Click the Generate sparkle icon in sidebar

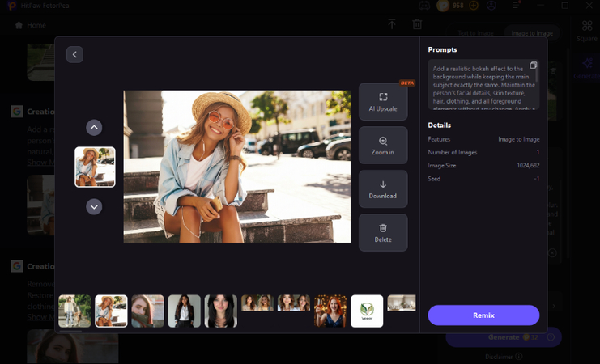tap(587, 68)
